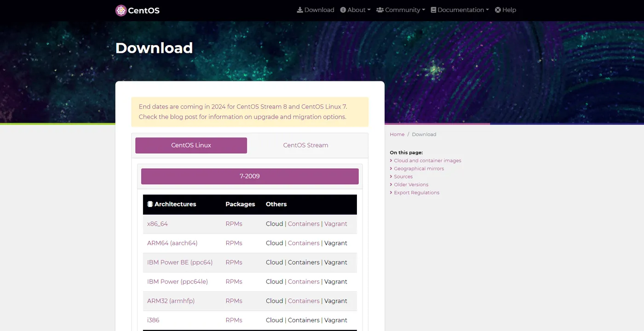Click the chip icon beside Architectures
The height and width of the screenshot is (331, 644).
[x=150, y=204]
